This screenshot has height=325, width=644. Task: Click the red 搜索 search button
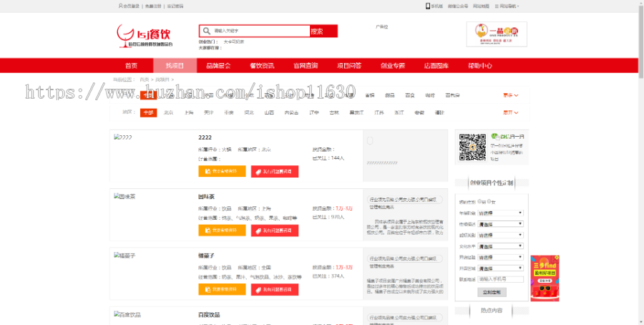pos(317,31)
